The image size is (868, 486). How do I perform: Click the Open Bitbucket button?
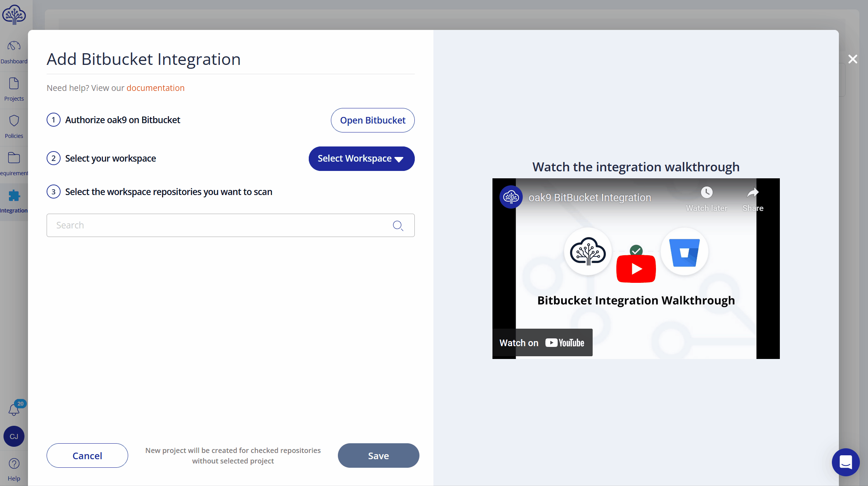pos(372,120)
